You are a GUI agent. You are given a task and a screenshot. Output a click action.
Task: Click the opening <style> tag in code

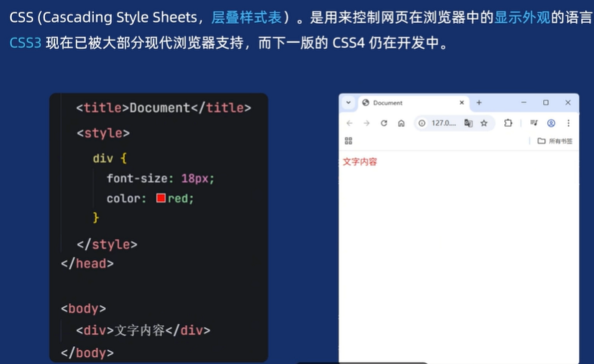(x=103, y=133)
